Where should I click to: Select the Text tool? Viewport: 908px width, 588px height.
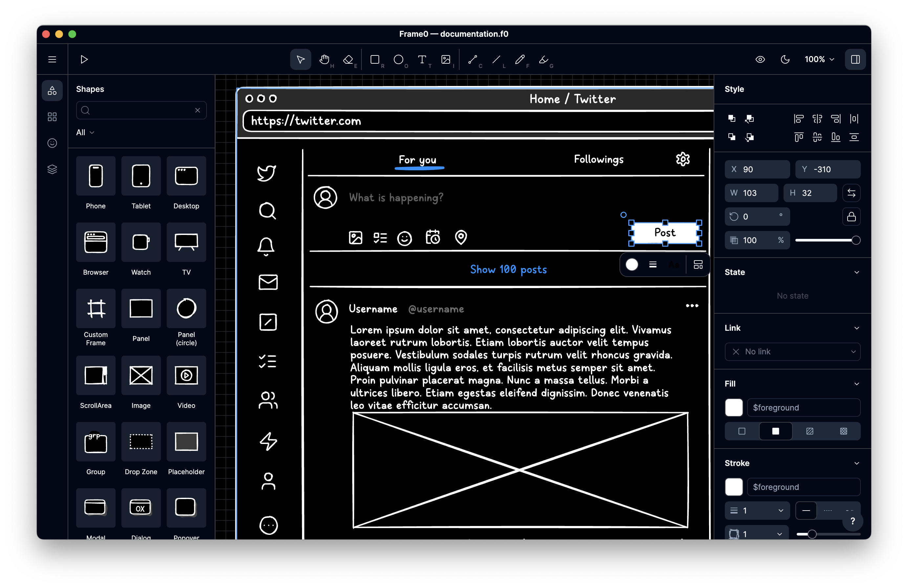(423, 59)
